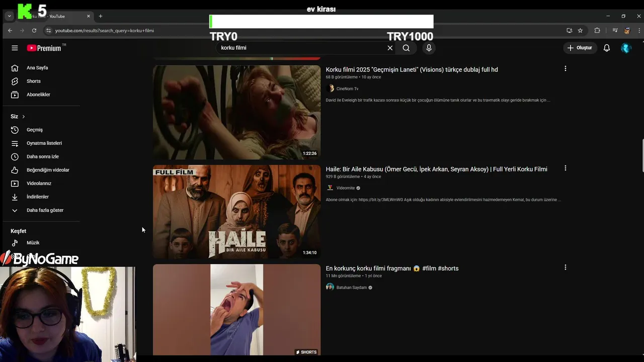644x362 pixels.
Task: Click Batuhan Saydam channel avatar
Action: [x=330, y=287]
